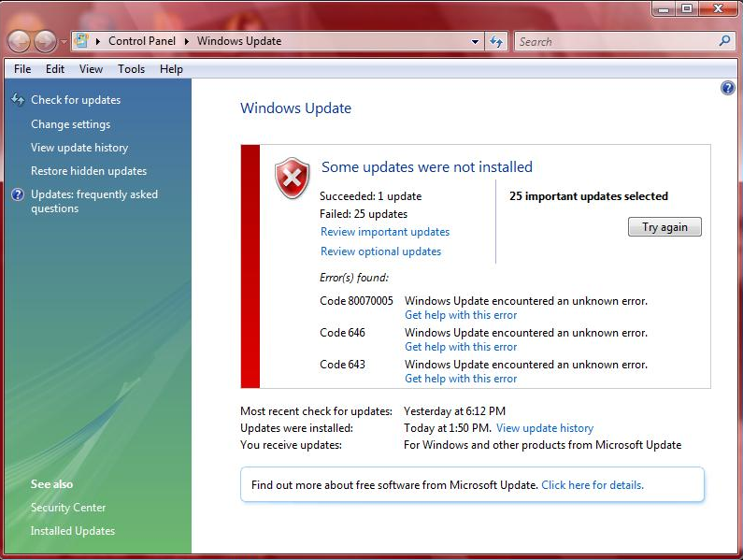This screenshot has height=560, width=743.
Task: Close the Windows Update window
Action: tap(718, 8)
